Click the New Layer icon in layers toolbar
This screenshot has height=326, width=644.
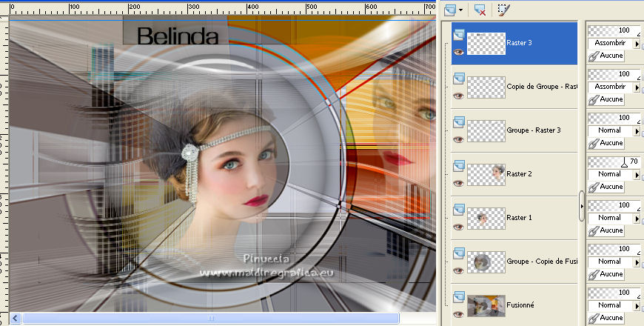coord(450,10)
